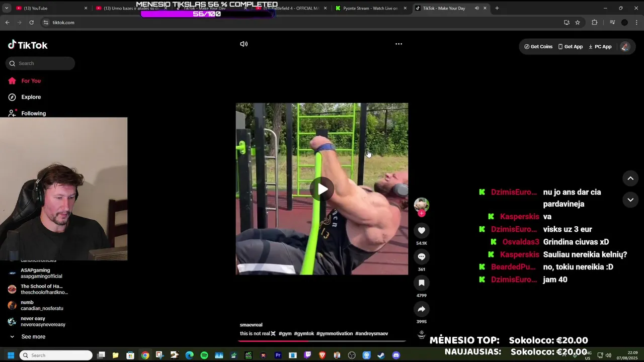Click the tiktok.com address bar
The height and width of the screenshot is (362, 644).
click(302, 22)
